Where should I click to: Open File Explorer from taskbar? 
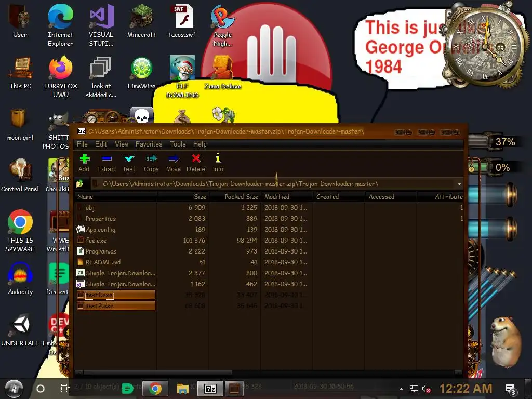point(182,389)
